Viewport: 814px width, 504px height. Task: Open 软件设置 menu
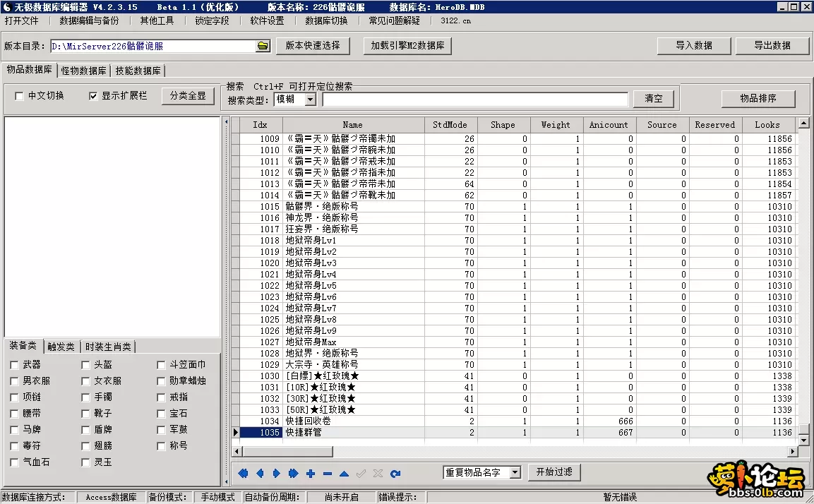point(267,20)
